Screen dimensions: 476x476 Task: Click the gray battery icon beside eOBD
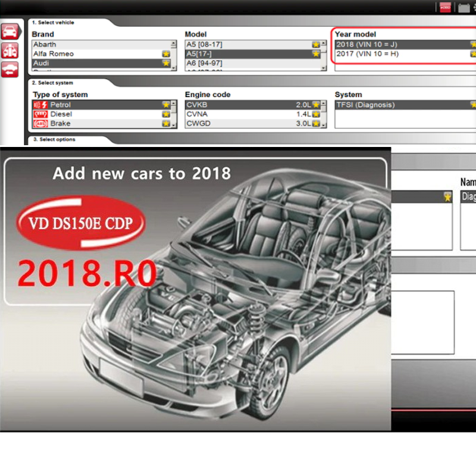pyautogui.click(x=464, y=8)
